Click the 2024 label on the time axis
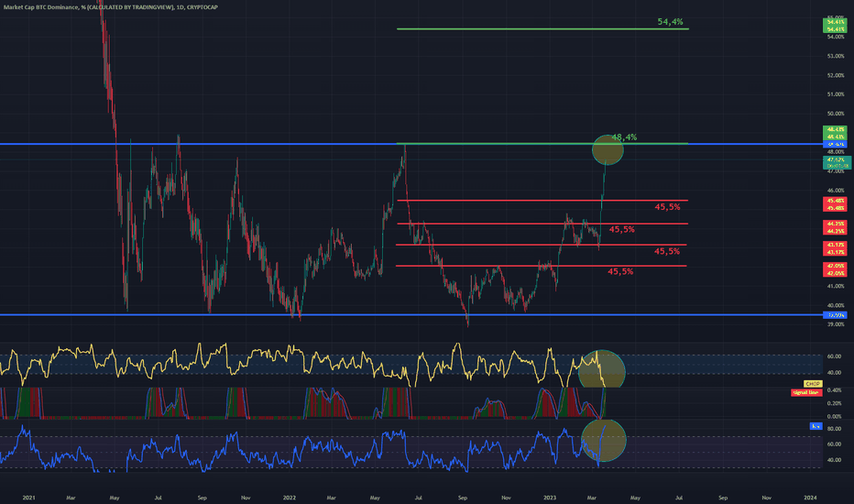 tap(810, 498)
